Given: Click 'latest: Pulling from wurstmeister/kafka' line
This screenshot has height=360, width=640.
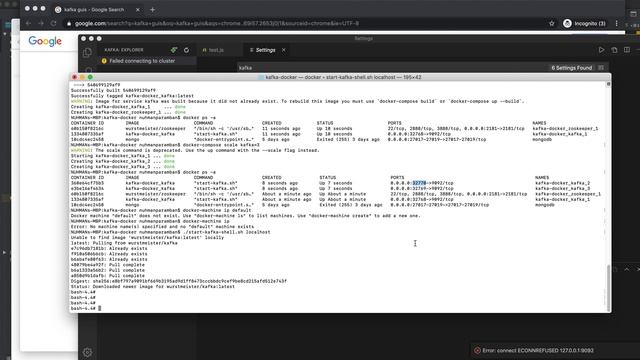Looking at the screenshot, I should (x=124, y=243).
